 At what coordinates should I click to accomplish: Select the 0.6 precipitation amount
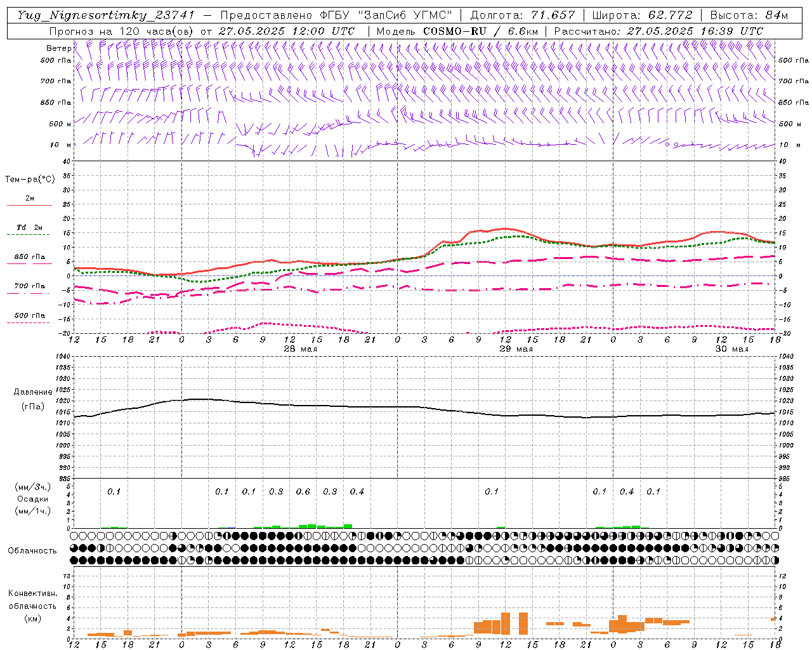tap(303, 491)
